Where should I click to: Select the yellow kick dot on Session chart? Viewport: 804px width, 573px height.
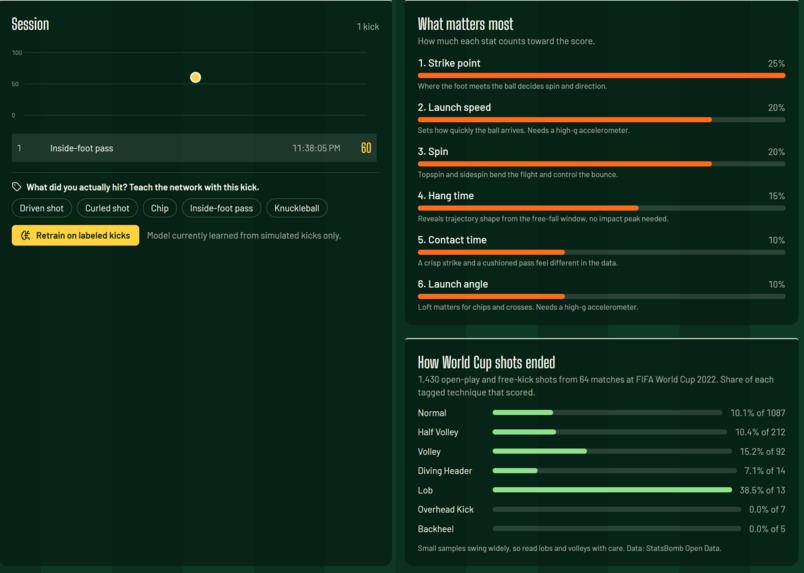coord(195,77)
